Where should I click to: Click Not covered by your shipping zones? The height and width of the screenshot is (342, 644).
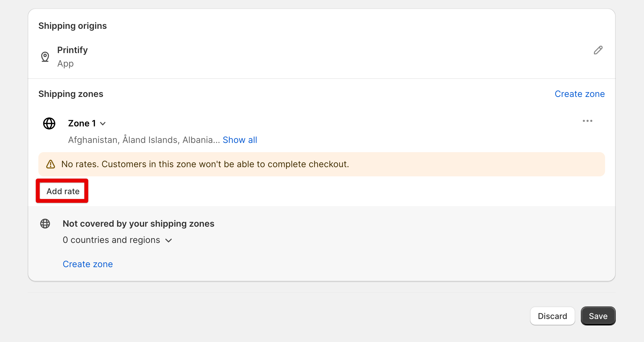coord(138,224)
